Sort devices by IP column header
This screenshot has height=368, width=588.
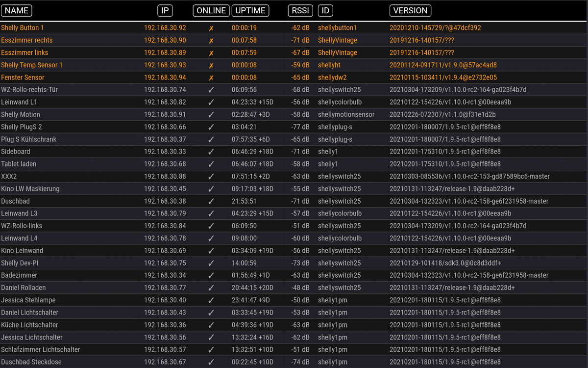tap(165, 10)
